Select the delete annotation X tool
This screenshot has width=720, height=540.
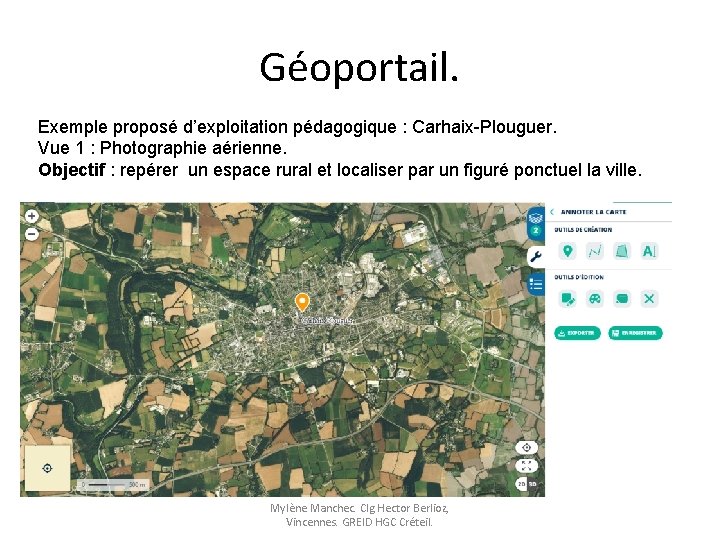[x=649, y=299]
